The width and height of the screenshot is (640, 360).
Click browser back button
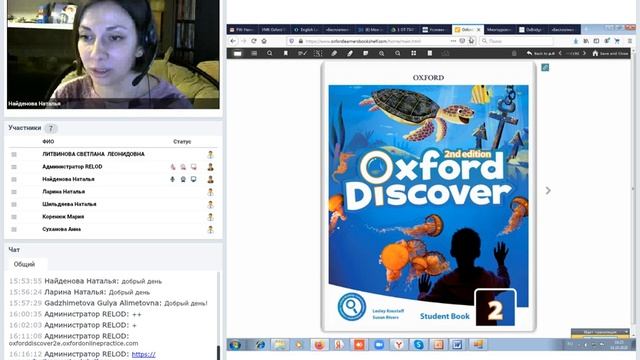pyautogui.click(x=233, y=41)
